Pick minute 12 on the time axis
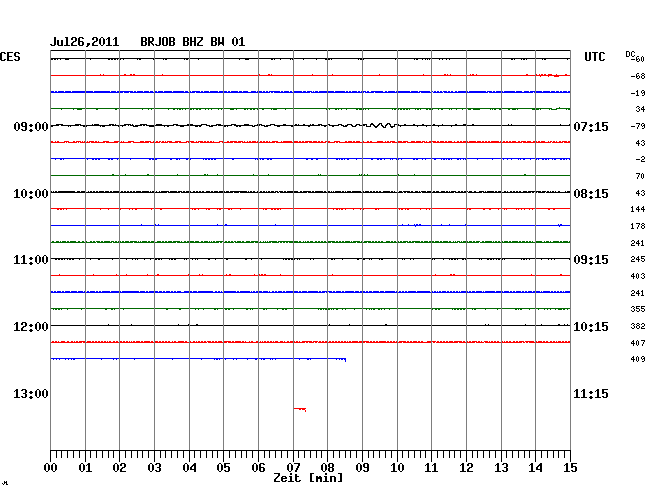 click(x=466, y=468)
